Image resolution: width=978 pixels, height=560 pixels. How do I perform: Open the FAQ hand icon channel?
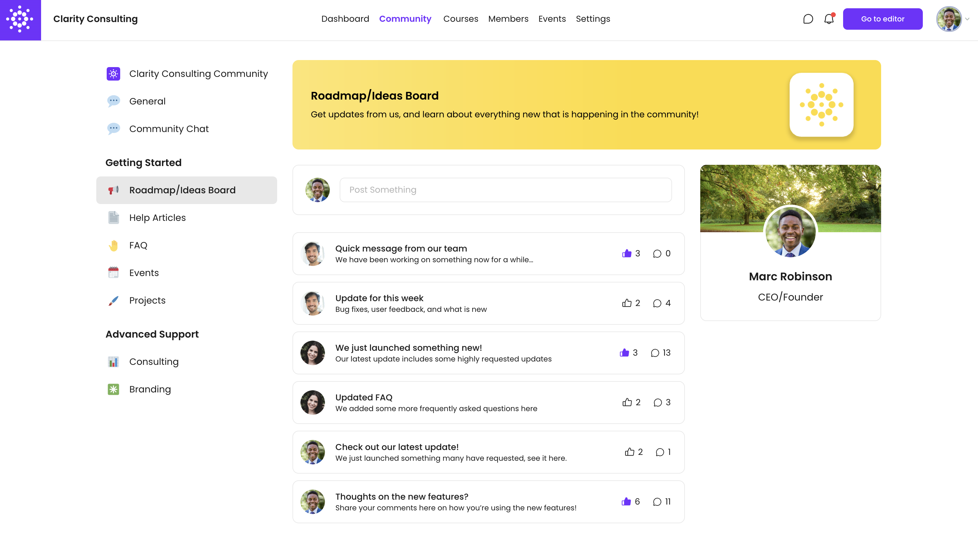113,245
